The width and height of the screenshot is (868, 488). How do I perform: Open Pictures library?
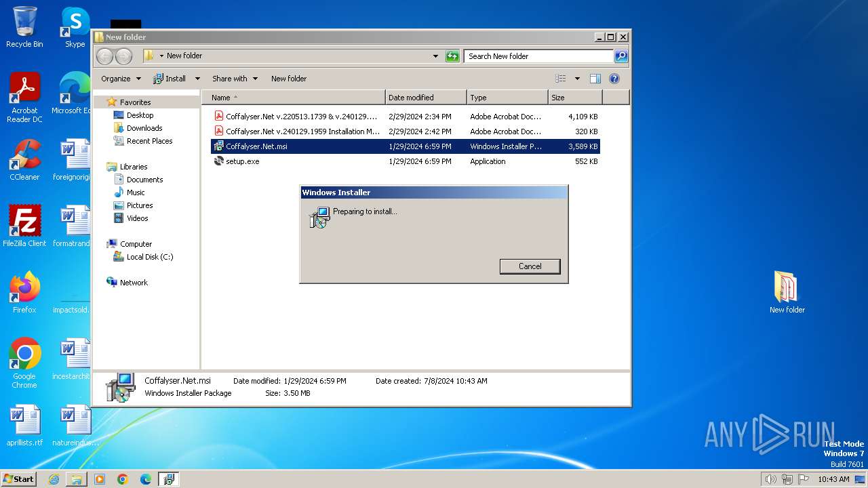click(x=139, y=205)
